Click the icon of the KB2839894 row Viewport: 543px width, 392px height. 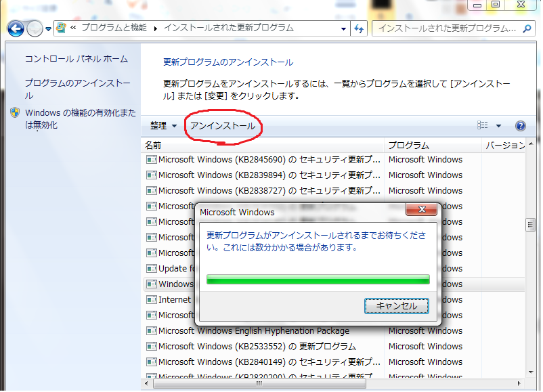click(152, 175)
